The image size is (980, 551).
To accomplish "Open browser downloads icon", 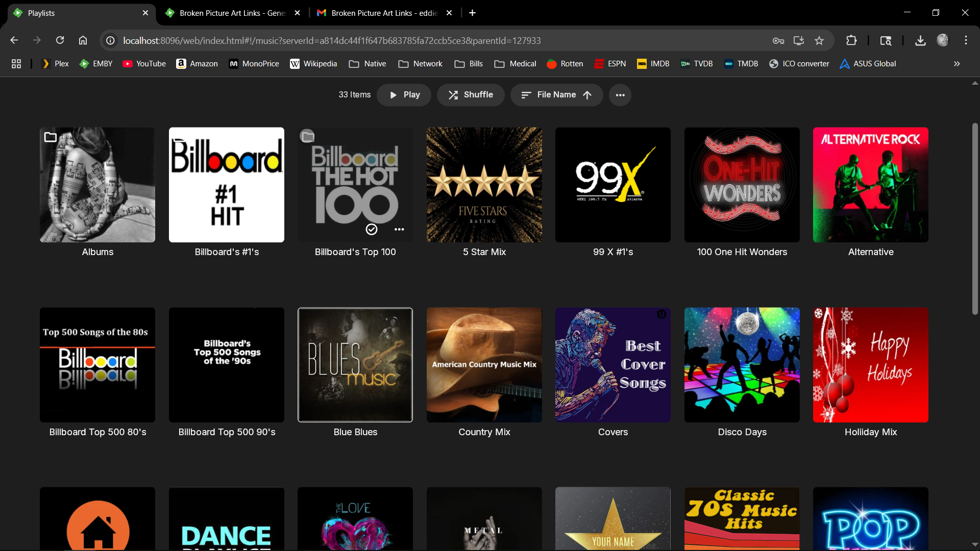I will (920, 41).
